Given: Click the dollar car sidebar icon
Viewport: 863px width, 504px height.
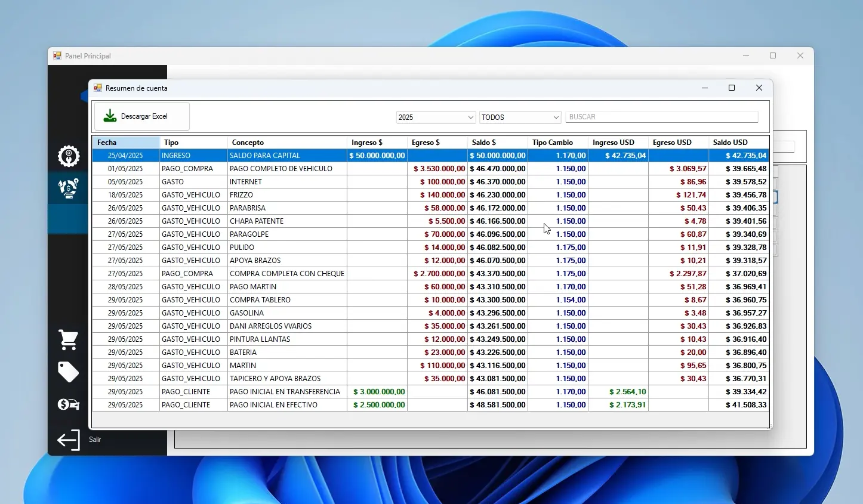Looking at the screenshot, I should pyautogui.click(x=69, y=404).
